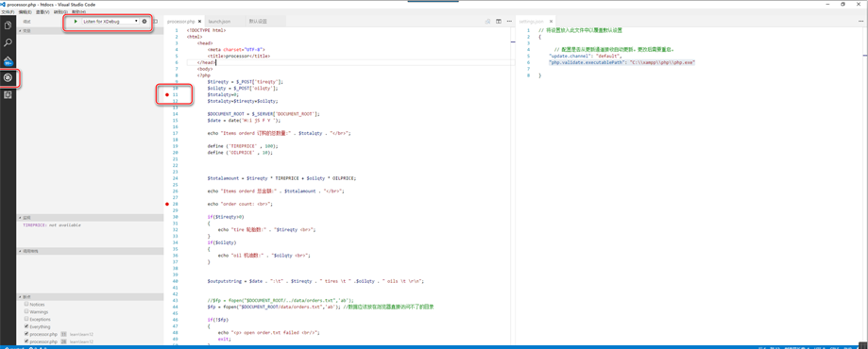Uncheck the Everything breakpoint checkbox
This screenshot has width=868, height=349.
[26, 326]
